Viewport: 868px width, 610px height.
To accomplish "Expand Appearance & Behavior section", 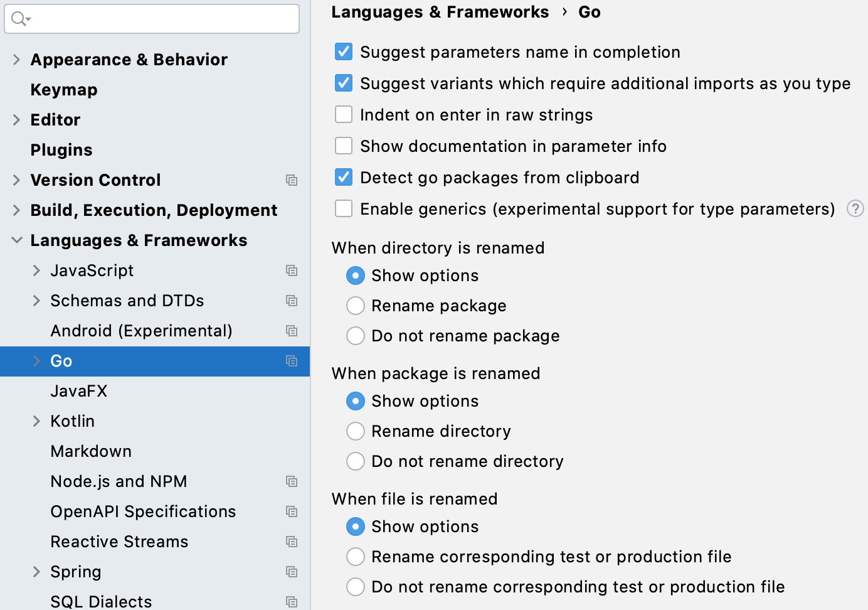I will pos(17,60).
